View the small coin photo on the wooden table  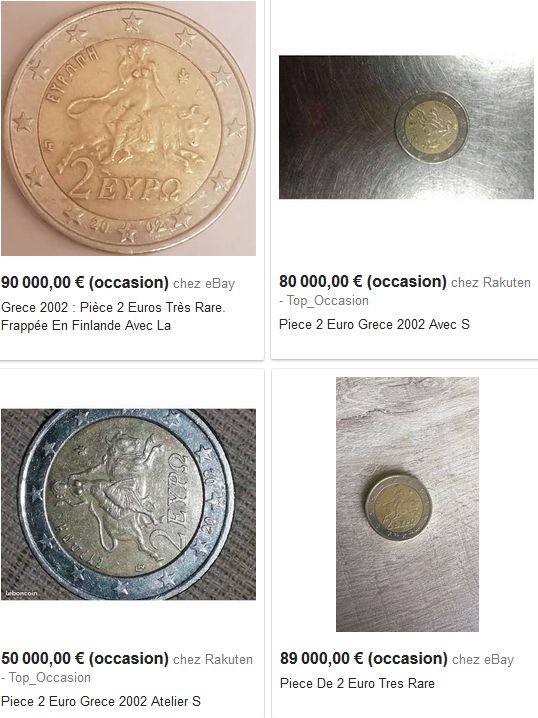tap(407, 504)
